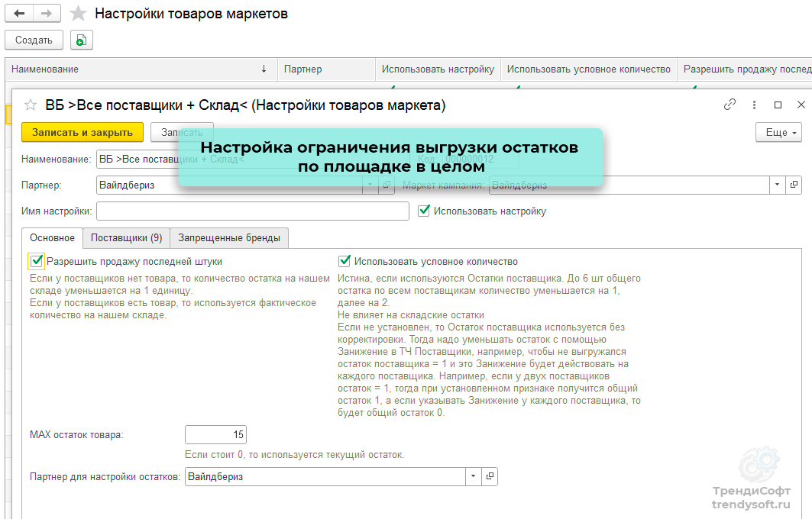Click into the Имя настройки field

coord(253,211)
